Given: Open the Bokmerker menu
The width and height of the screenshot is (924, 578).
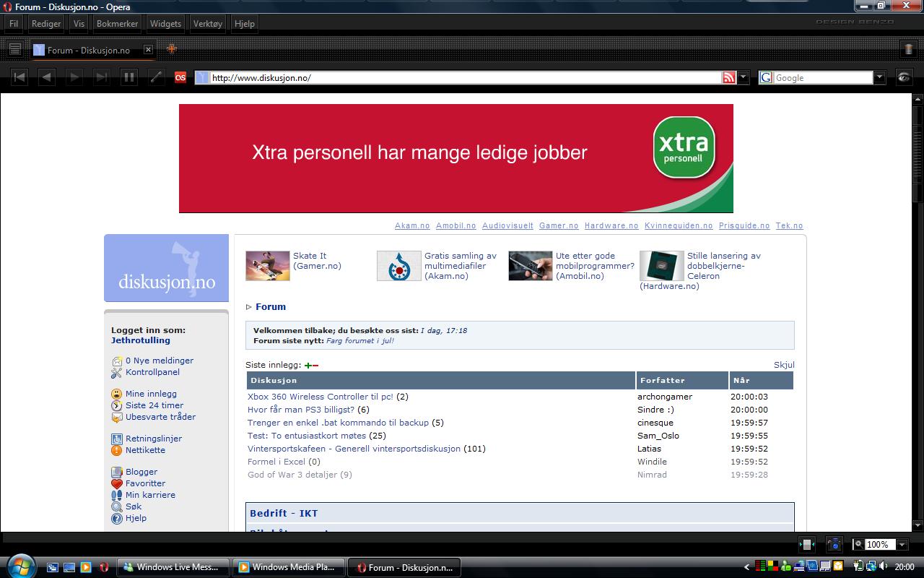Looking at the screenshot, I should (x=117, y=23).
